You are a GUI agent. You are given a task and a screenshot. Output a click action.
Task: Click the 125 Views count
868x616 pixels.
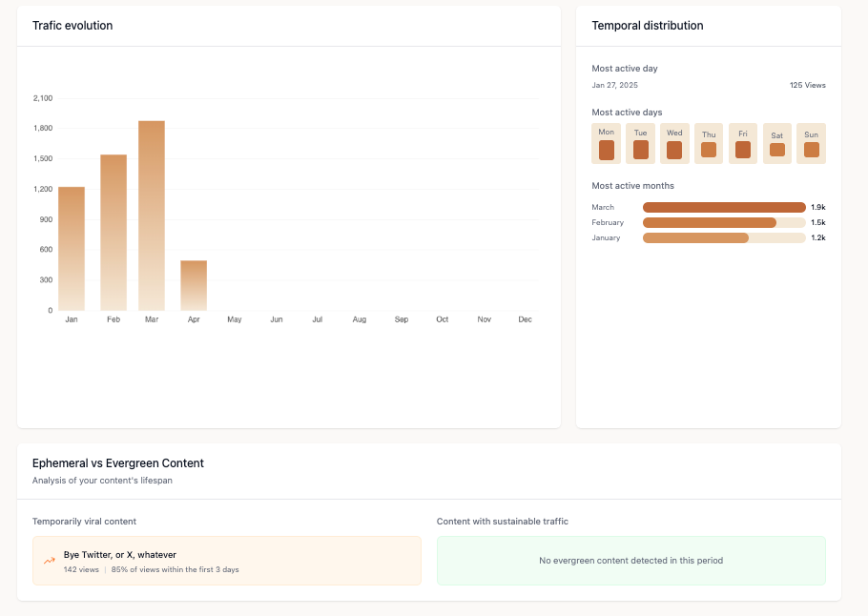(807, 85)
